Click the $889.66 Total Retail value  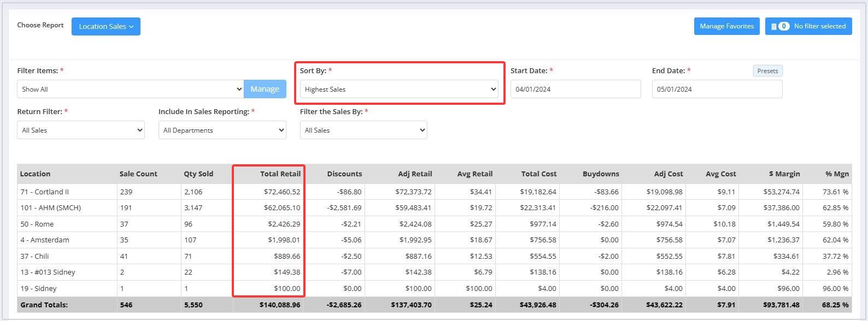point(287,256)
